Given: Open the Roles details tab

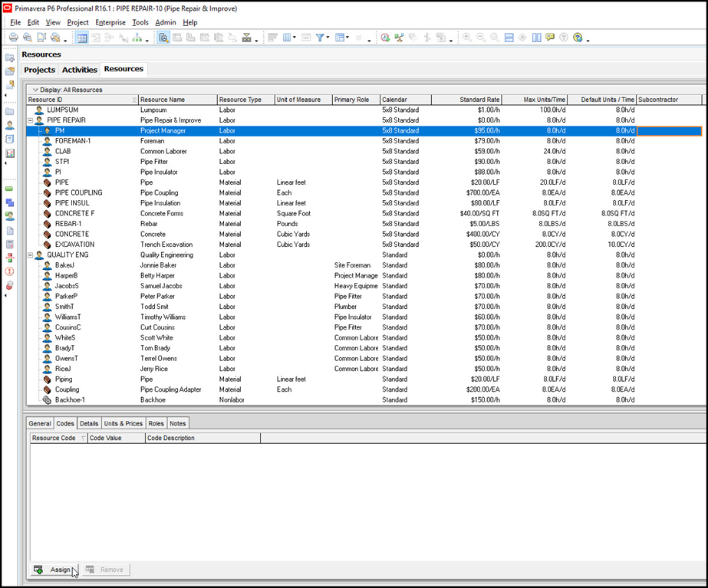Looking at the screenshot, I should (156, 423).
